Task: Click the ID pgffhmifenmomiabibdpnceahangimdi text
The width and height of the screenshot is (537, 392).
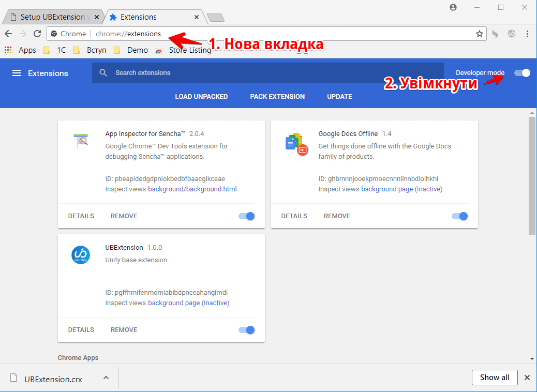Action: pyautogui.click(x=167, y=292)
